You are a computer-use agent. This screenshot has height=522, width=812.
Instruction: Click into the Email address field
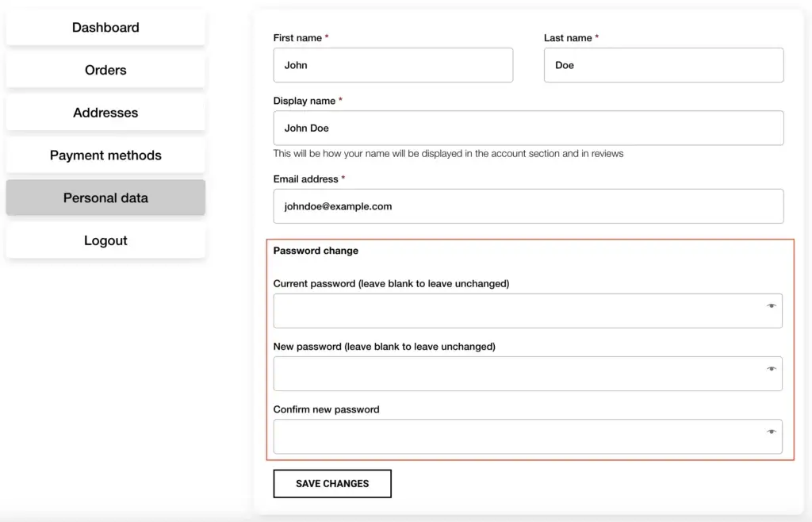(x=528, y=206)
